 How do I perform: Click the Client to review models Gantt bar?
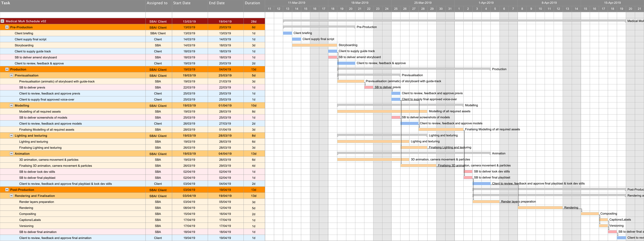point(410,123)
